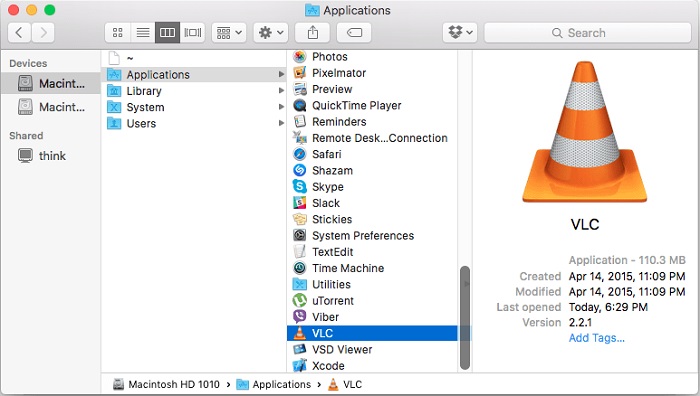700x396 pixels.
Task: Open the gear Action menu
Action: 271,33
